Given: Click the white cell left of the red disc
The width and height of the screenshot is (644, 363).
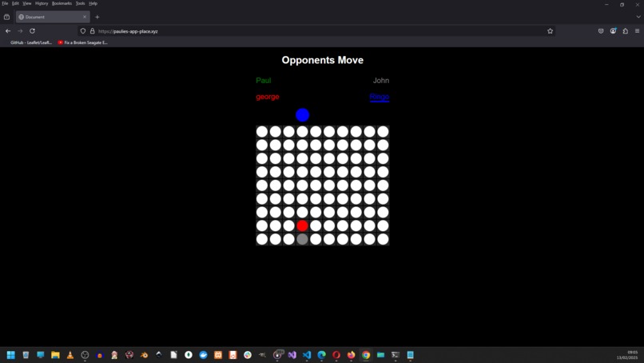Looking at the screenshot, I should [288, 225].
